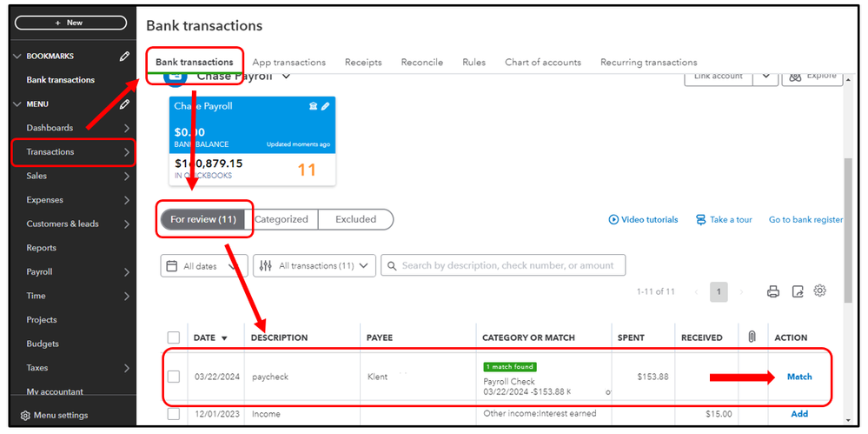Open Video tutorials link

643,219
